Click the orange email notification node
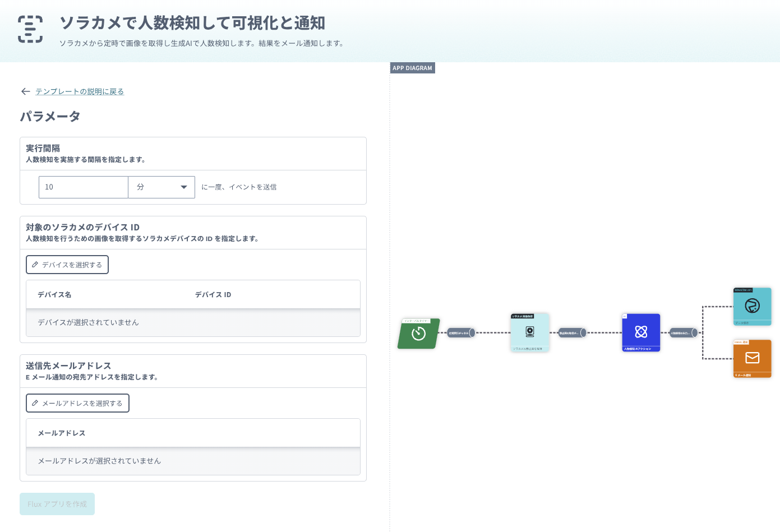Image resolution: width=780 pixels, height=532 pixels. [752, 358]
